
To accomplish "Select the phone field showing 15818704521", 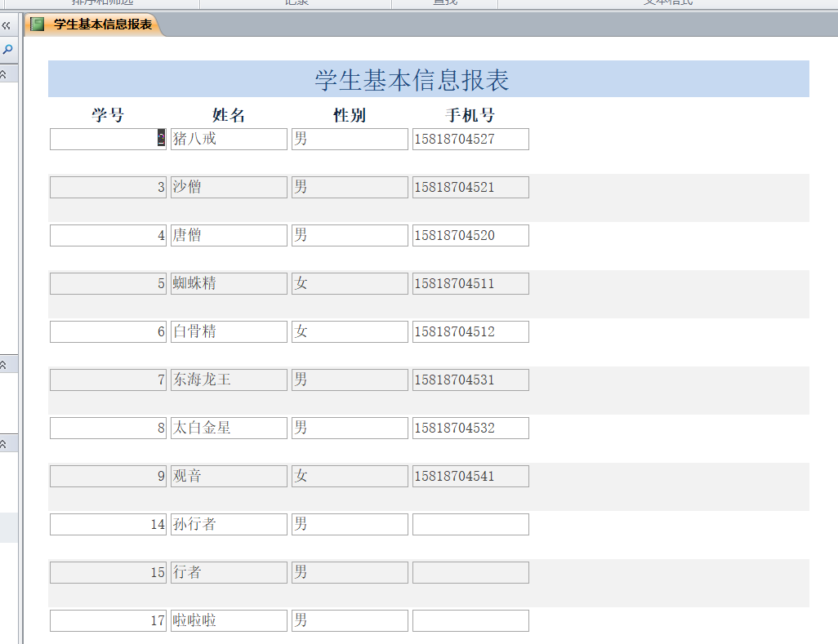I will point(470,187).
